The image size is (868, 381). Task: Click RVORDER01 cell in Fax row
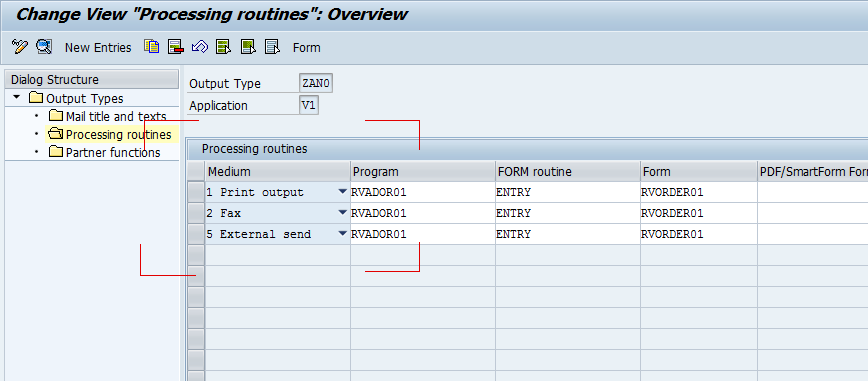point(699,213)
